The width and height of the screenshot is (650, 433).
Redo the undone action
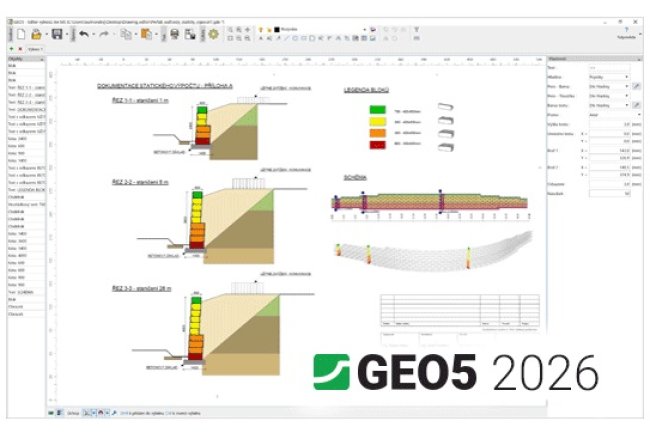point(104,34)
